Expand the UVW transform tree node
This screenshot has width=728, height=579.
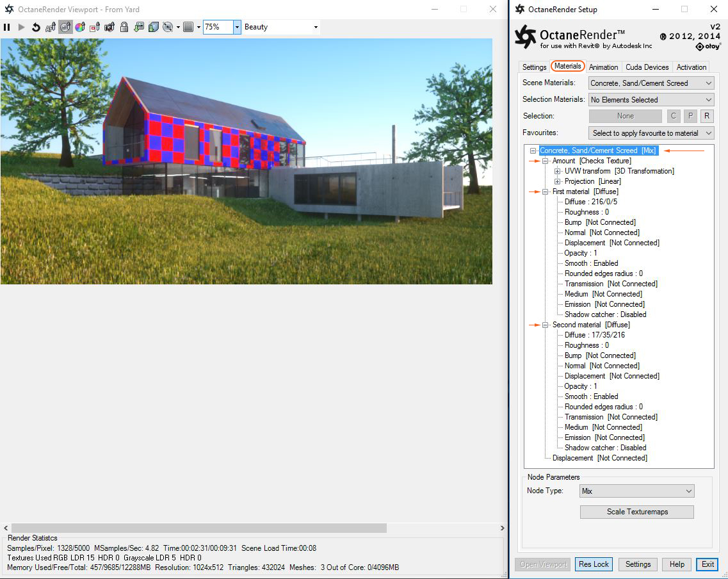558,171
